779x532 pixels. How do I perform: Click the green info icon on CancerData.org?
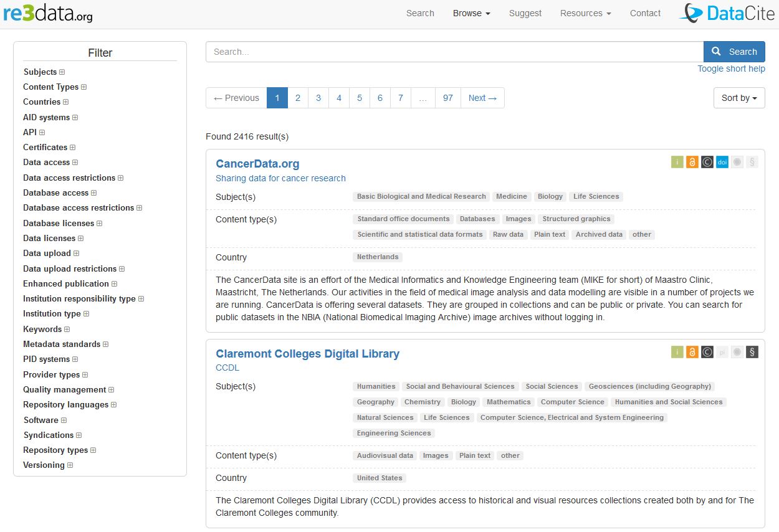677,163
